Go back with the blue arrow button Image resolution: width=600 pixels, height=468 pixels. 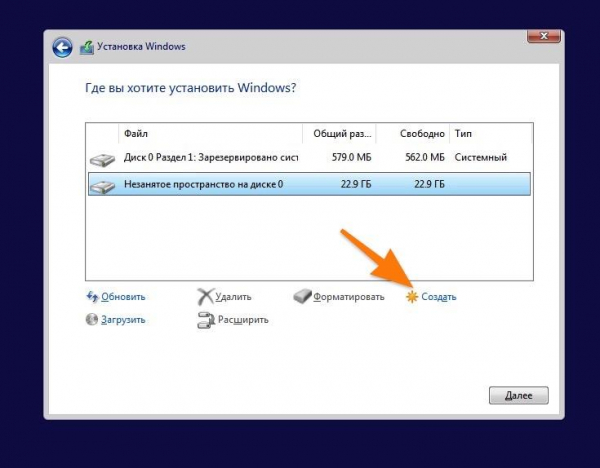coord(62,47)
